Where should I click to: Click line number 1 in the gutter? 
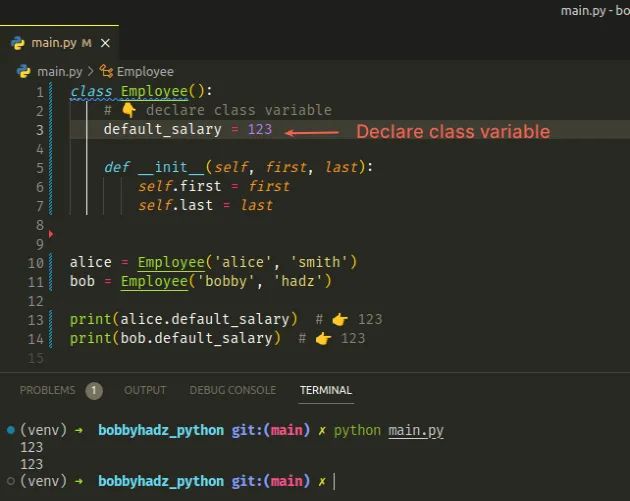40,92
